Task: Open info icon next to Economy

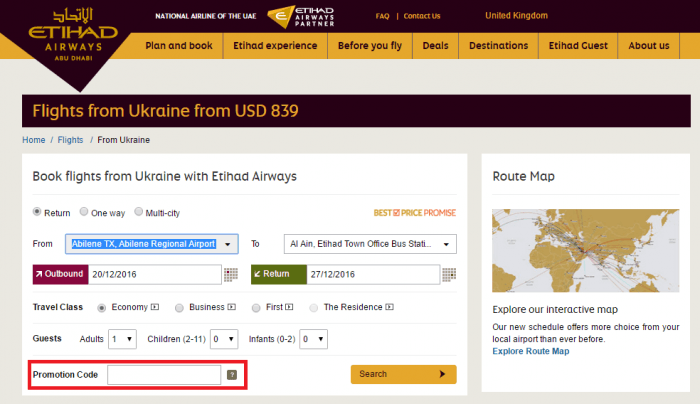Action: (155, 307)
